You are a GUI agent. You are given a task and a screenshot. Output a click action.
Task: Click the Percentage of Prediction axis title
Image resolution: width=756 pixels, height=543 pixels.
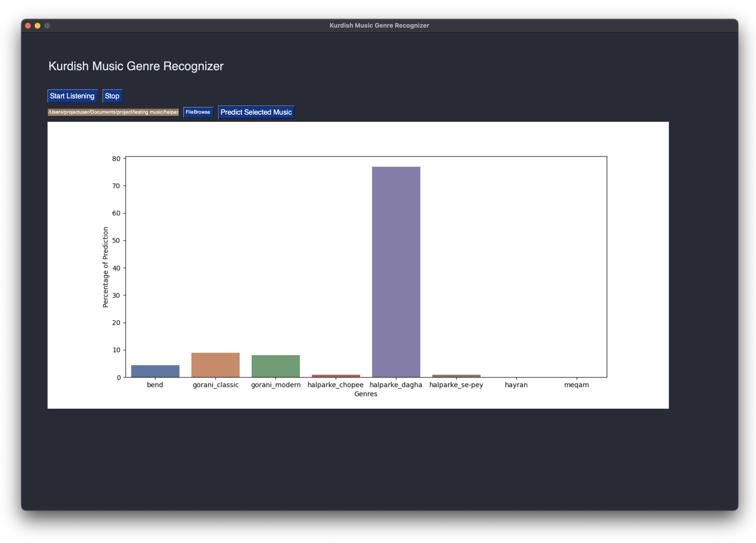[x=105, y=267]
